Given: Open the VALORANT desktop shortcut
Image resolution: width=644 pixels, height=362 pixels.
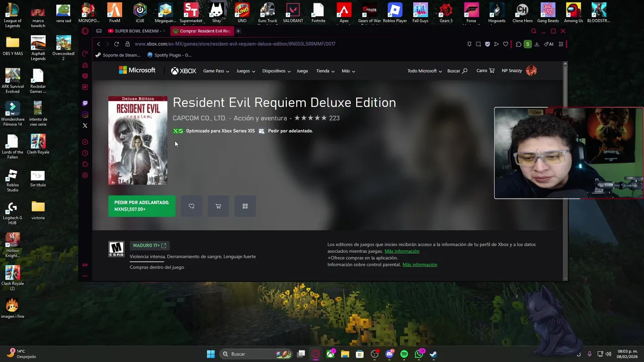Looking at the screenshot, I should click(x=293, y=13).
